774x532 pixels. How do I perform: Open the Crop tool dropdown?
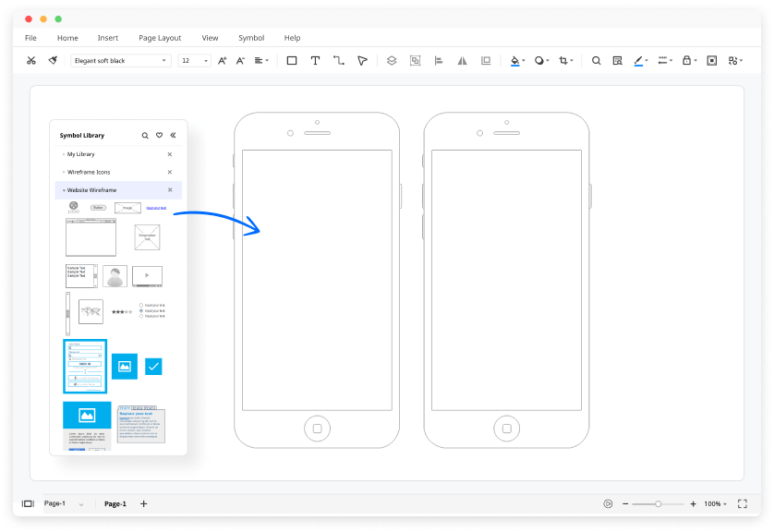click(565, 60)
